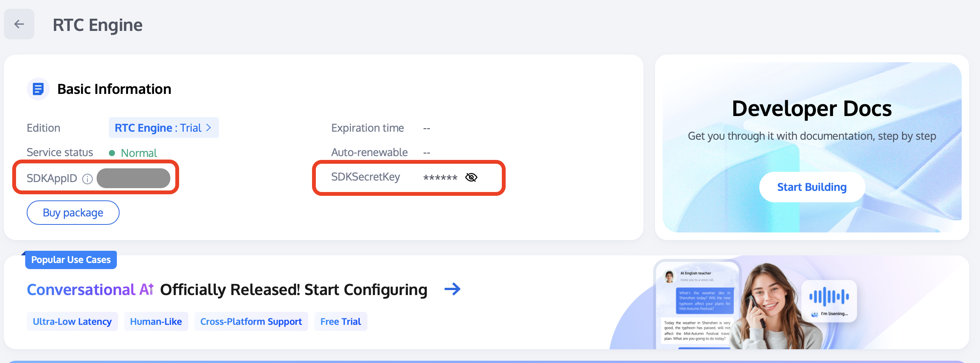Click the SDKAppID info circle icon
980x363 pixels.
pyautogui.click(x=87, y=179)
